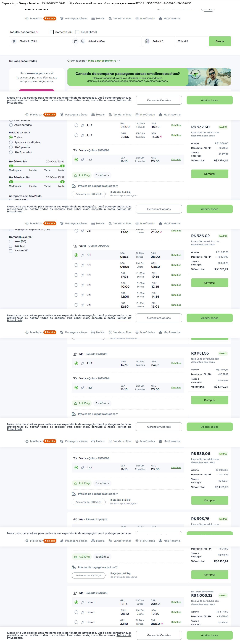Click the location pin icon beside Salvador (SSA)
This screenshot has height=644, width=240.
pos(83,41)
